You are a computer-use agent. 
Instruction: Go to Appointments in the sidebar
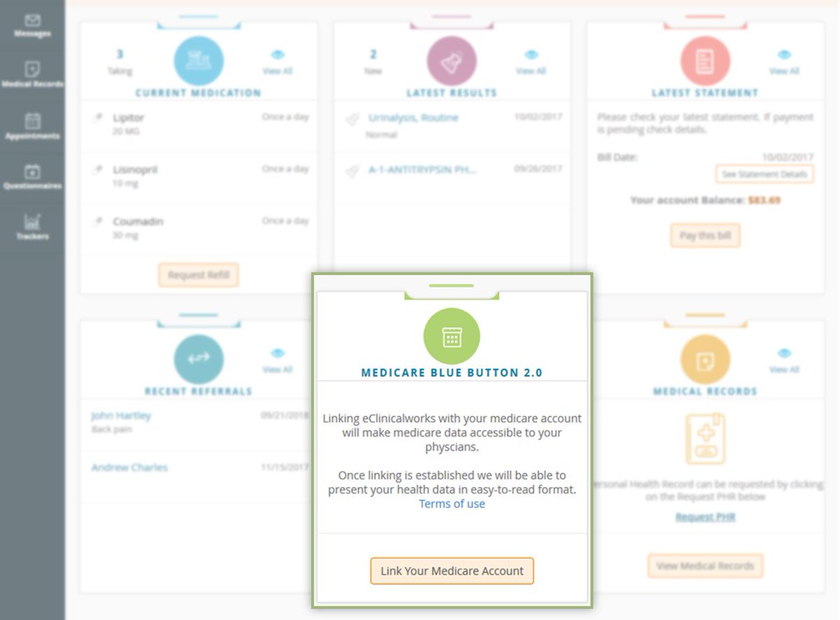[32, 127]
